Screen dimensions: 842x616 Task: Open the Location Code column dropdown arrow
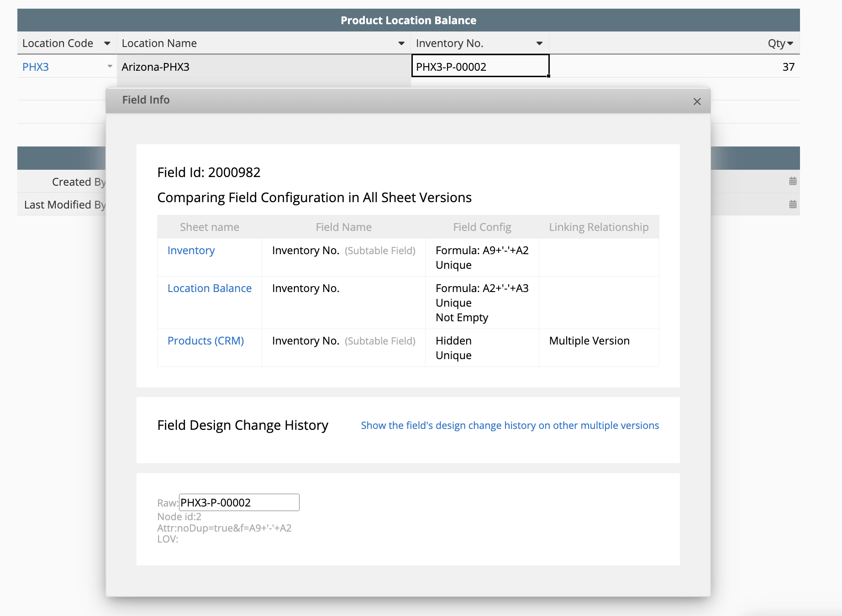click(107, 43)
